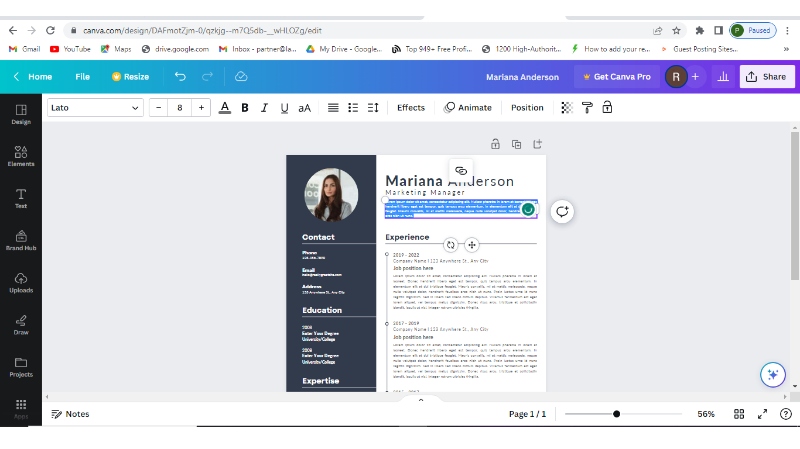The image size is (800, 449).
Task: Click the copy style paint roller icon
Action: point(587,108)
